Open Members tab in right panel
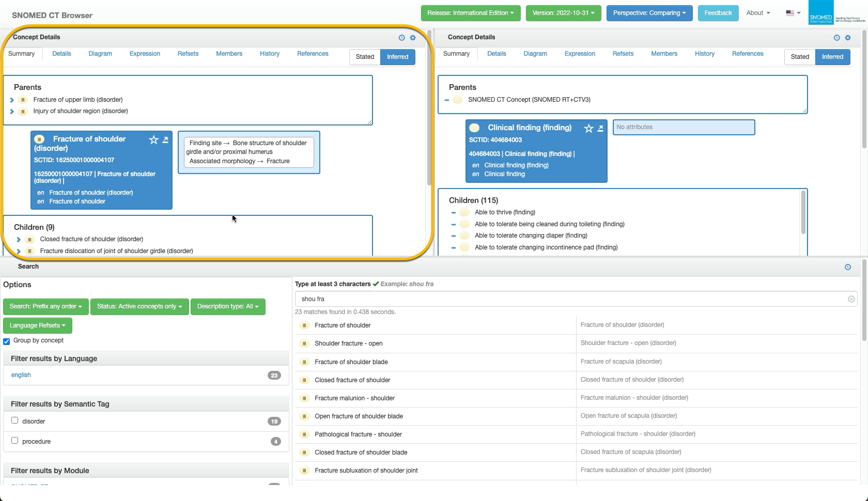This screenshot has width=868, height=501. [x=664, y=54]
